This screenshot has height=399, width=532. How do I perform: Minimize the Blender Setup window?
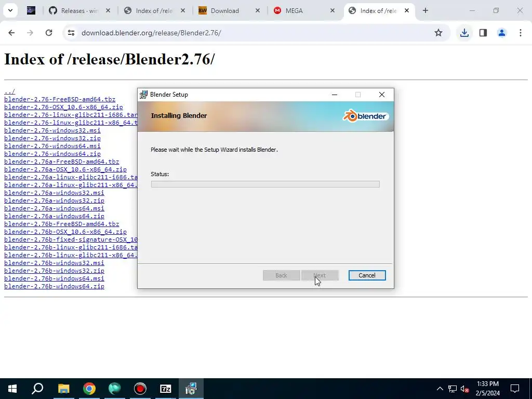tap(335, 95)
